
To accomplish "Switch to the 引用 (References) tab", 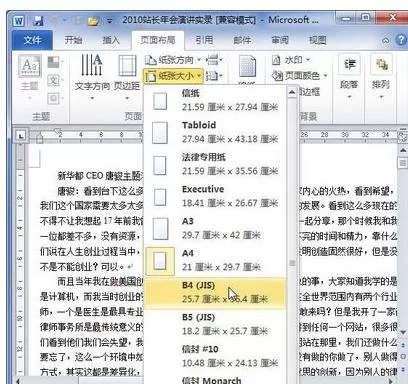I will tap(204, 40).
